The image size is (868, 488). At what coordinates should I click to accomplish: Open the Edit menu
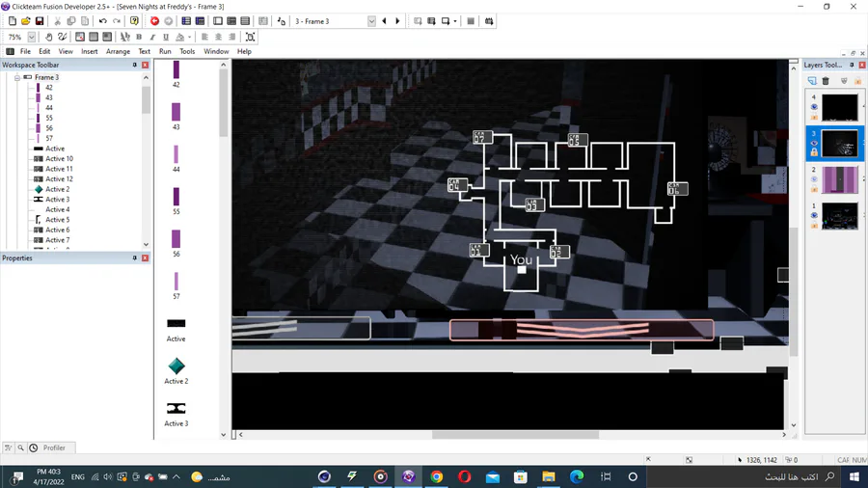tap(44, 51)
